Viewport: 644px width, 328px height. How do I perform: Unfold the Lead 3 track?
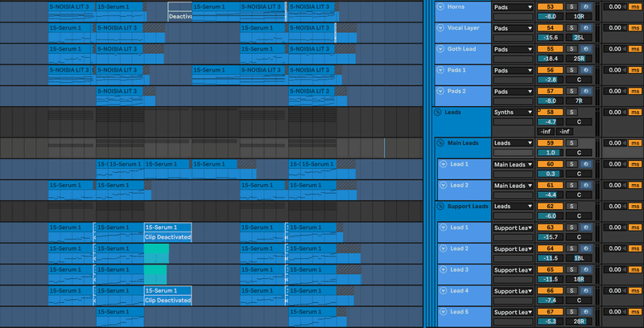pos(443,270)
